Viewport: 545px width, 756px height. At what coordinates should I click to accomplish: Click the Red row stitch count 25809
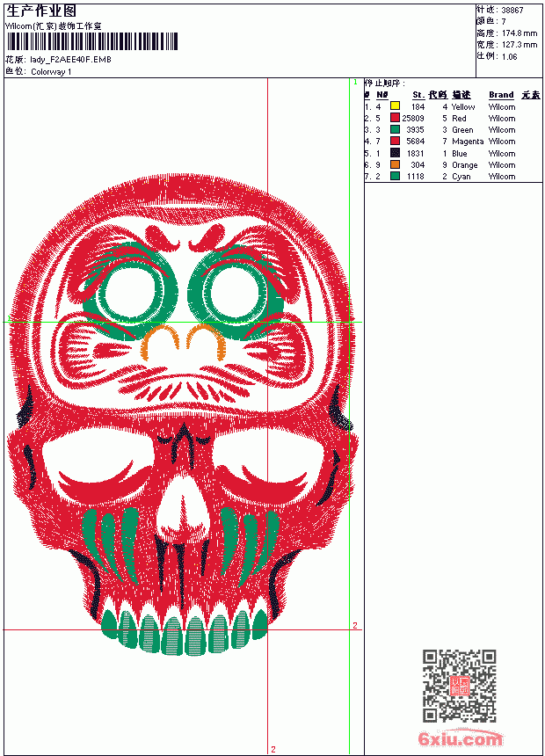point(413,118)
